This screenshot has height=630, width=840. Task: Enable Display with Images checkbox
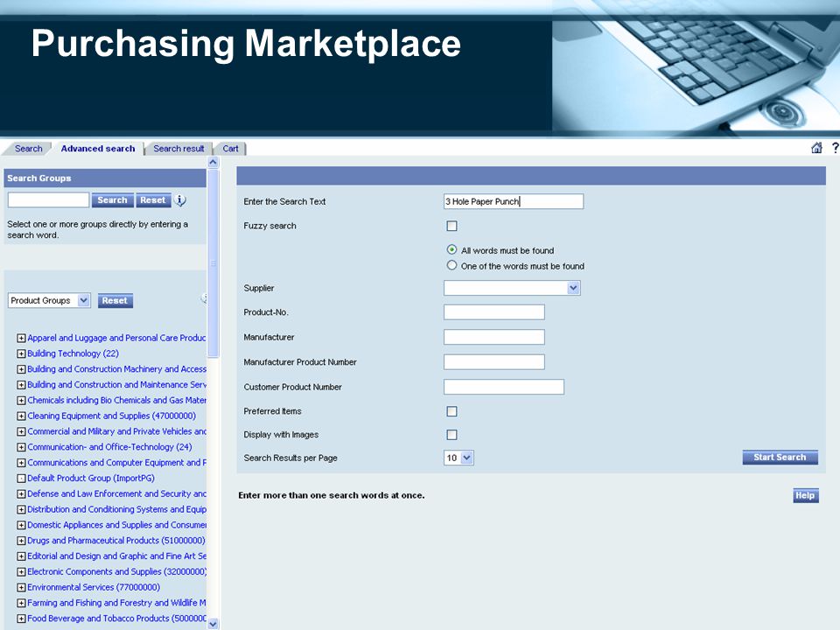452,435
